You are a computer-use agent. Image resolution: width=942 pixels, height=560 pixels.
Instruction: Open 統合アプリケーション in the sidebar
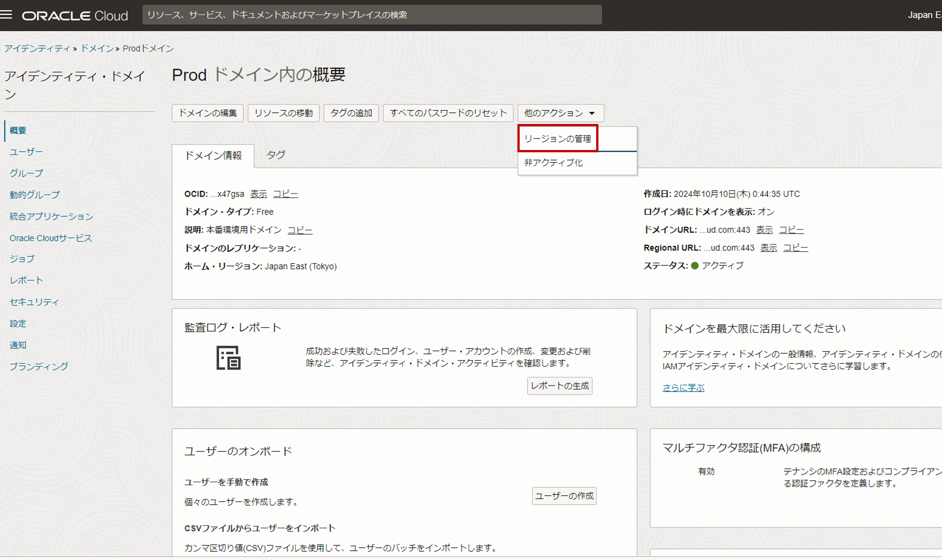coord(51,216)
